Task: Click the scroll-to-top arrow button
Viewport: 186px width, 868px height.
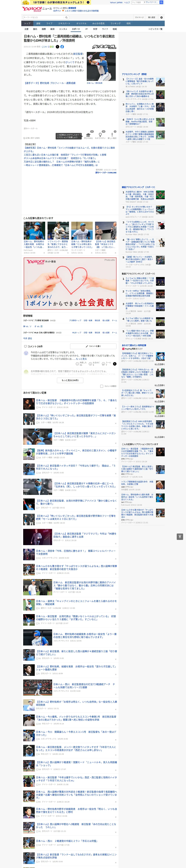Action: pyautogui.click(x=180, y=537)
